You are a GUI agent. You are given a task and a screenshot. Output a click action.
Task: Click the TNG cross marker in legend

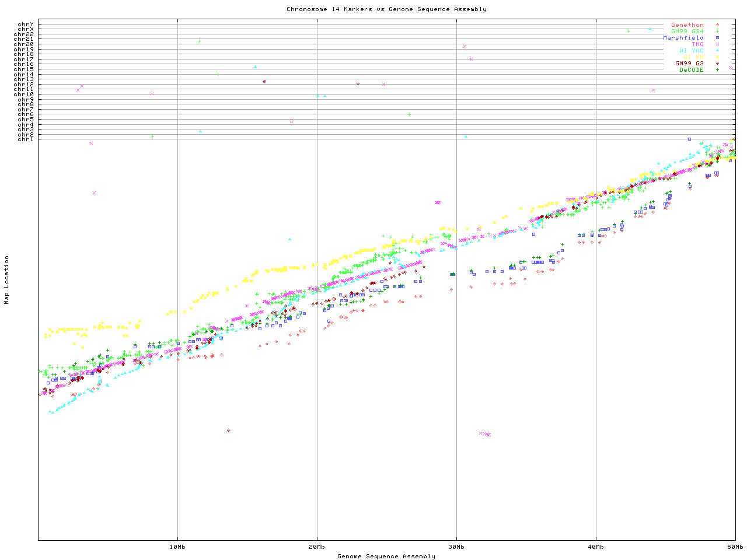(x=717, y=44)
